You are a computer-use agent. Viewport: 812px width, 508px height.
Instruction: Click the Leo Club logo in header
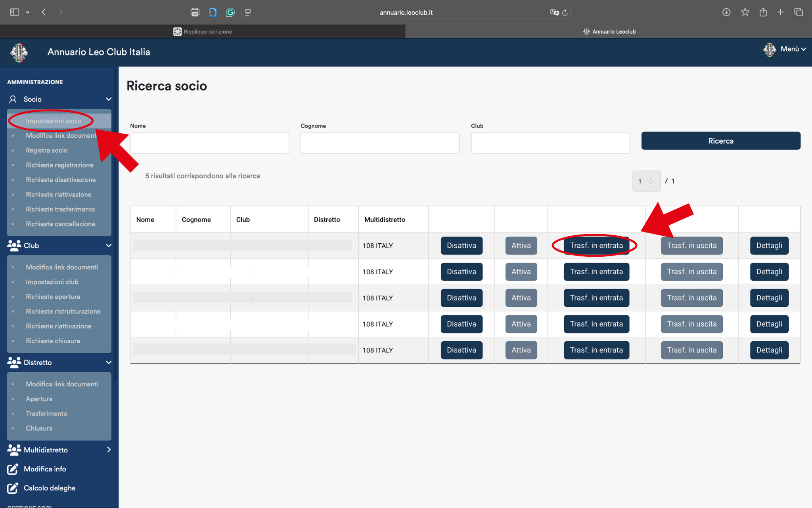click(19, 52)
